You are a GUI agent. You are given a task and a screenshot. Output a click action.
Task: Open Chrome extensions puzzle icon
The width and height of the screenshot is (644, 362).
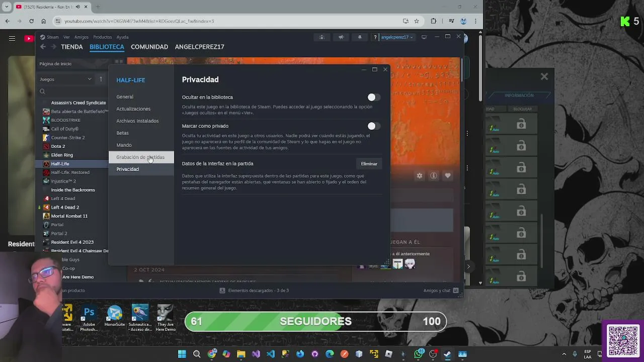click(434, 21)
